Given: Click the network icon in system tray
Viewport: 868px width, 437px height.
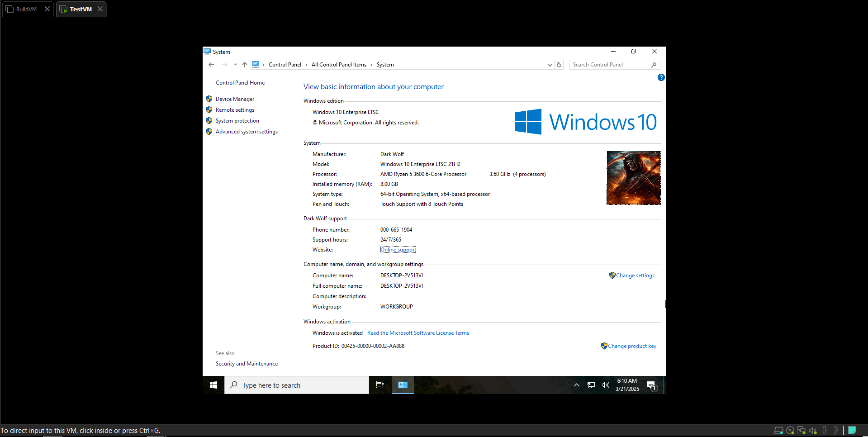Looking at the screenshot, I should pyautogui.click(x=591, y=385).
